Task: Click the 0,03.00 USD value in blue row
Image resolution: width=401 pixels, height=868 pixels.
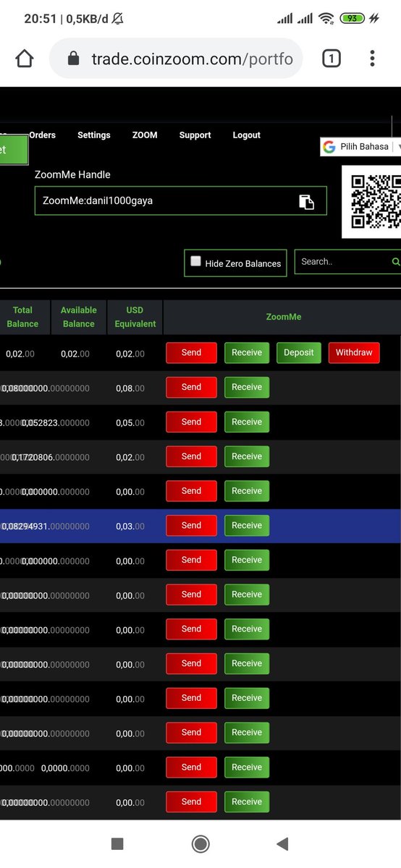Action: click(x=130, y=526)
